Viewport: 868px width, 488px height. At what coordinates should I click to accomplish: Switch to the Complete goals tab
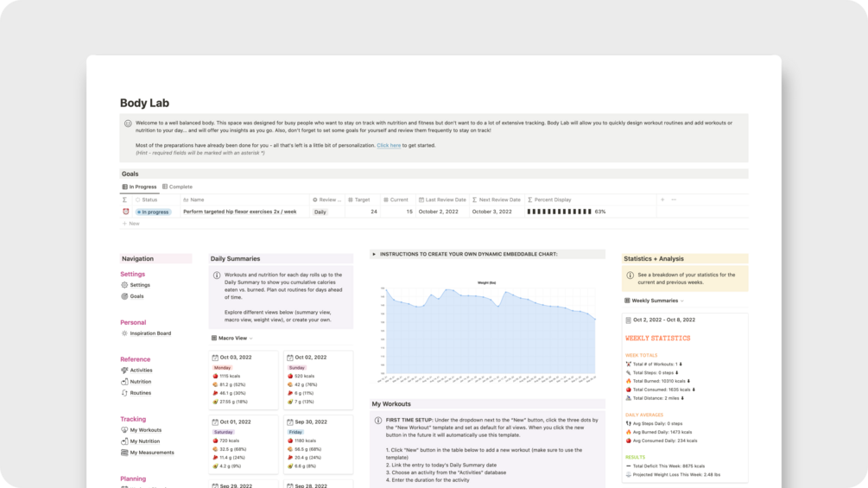(x=177, y=187)
